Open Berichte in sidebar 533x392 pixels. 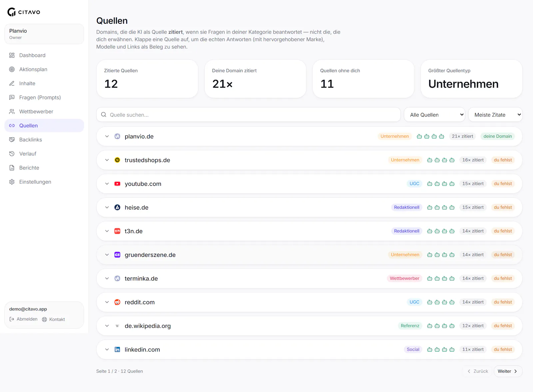(x=44, y=168)
